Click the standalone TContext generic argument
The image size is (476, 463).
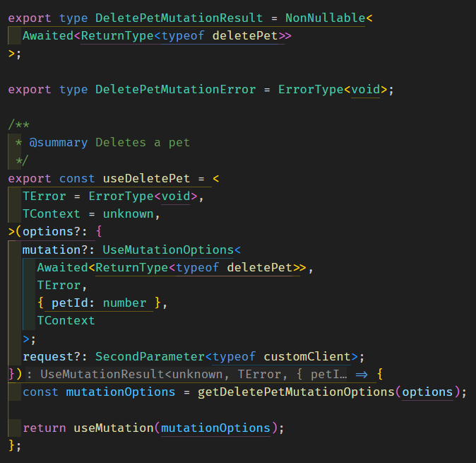(66, 321)
